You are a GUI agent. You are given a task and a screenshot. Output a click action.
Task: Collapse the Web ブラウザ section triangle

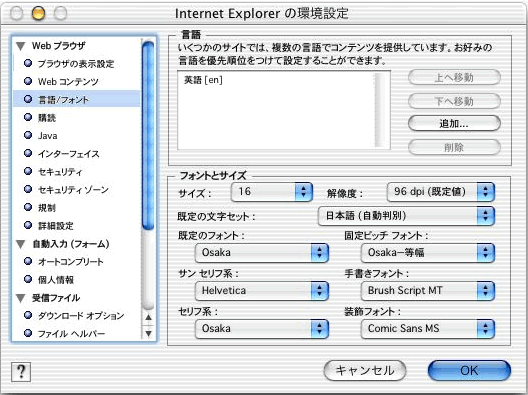[x=21, y=46]
